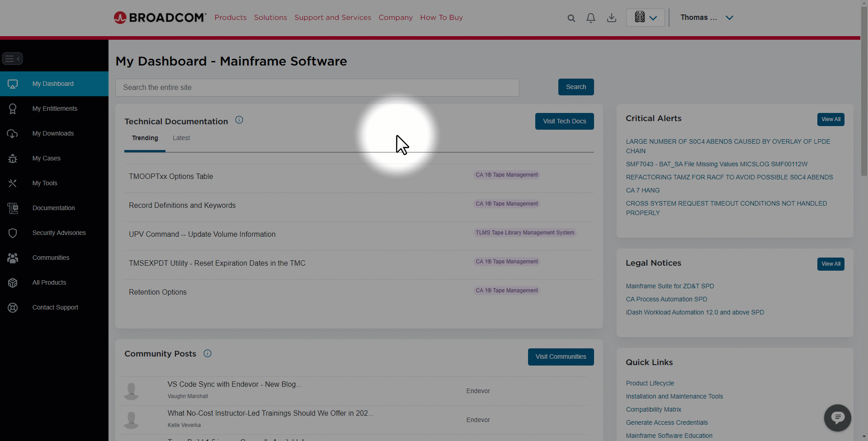Open the mainframe division selector dropdown

pyautogui.click(x=646, y=18)
